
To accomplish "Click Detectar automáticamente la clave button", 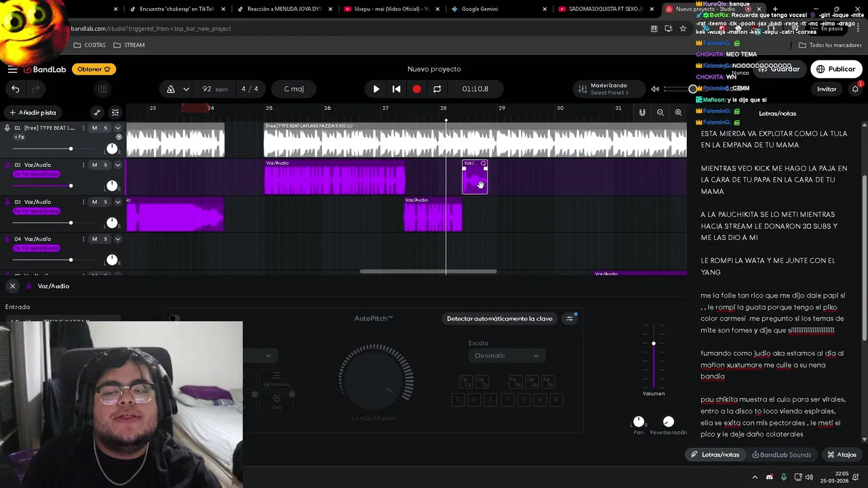I will (x=499, y=319).
